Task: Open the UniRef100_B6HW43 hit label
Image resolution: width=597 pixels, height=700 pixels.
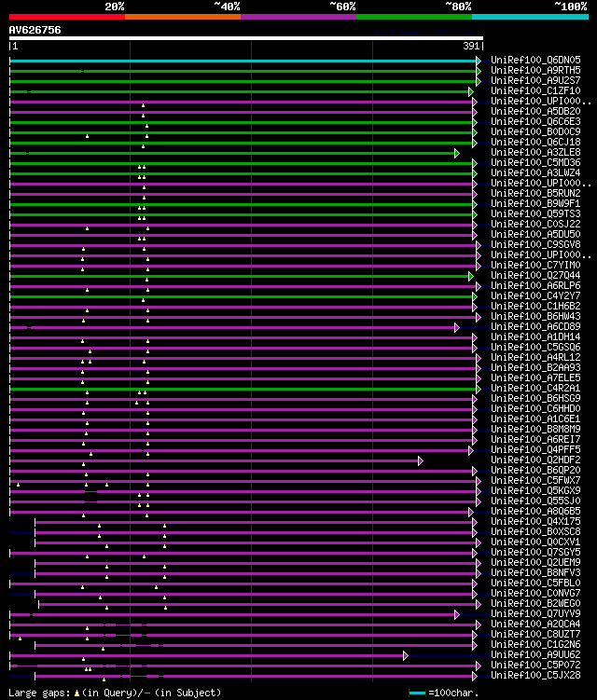Action: coord(535,317)
